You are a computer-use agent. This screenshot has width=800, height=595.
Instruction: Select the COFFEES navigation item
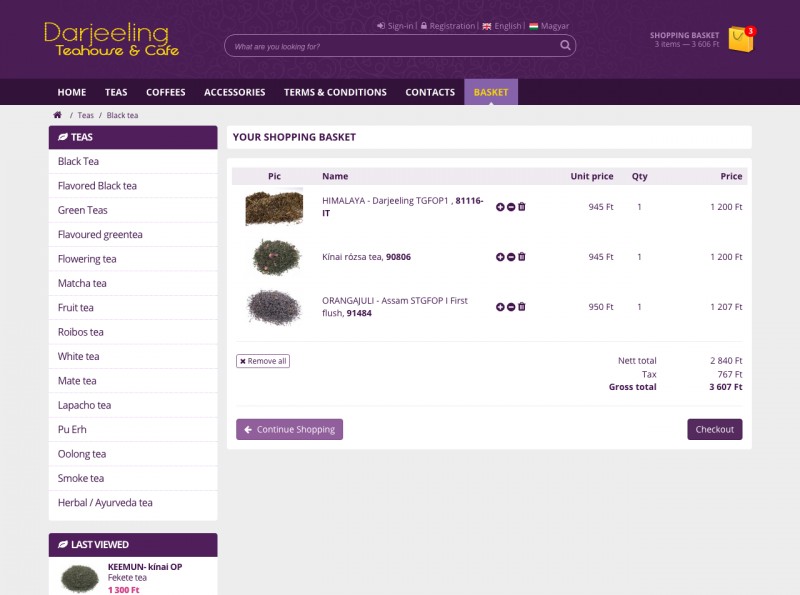tap(165, 92)
